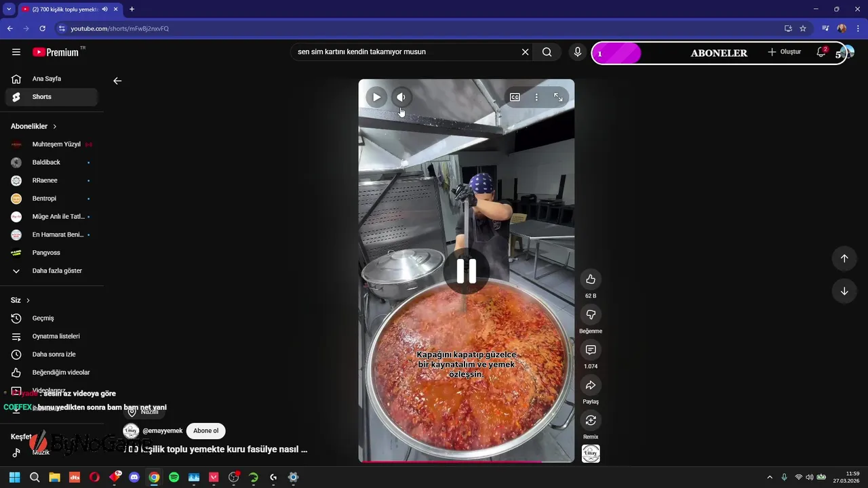Select Shorts in the sidebar
The height and width of the screenshot is (488, 868).
52,97
